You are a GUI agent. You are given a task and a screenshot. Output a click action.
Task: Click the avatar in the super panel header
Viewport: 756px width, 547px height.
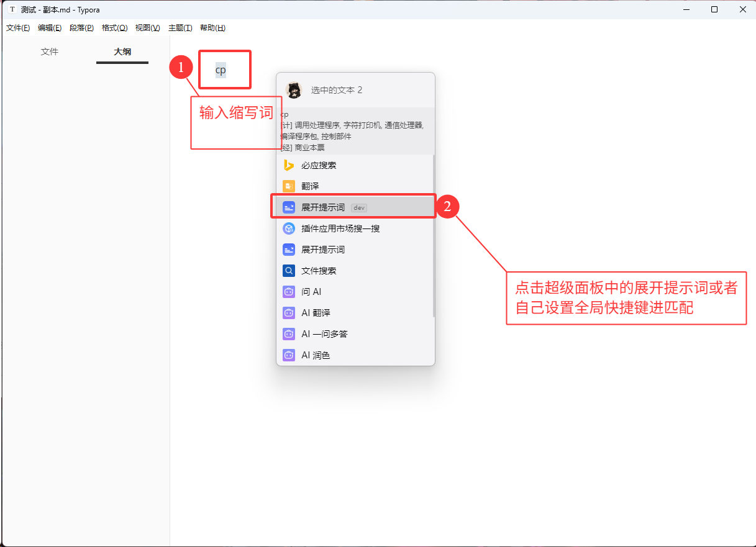pyautogui.click(x=294, y=90)
